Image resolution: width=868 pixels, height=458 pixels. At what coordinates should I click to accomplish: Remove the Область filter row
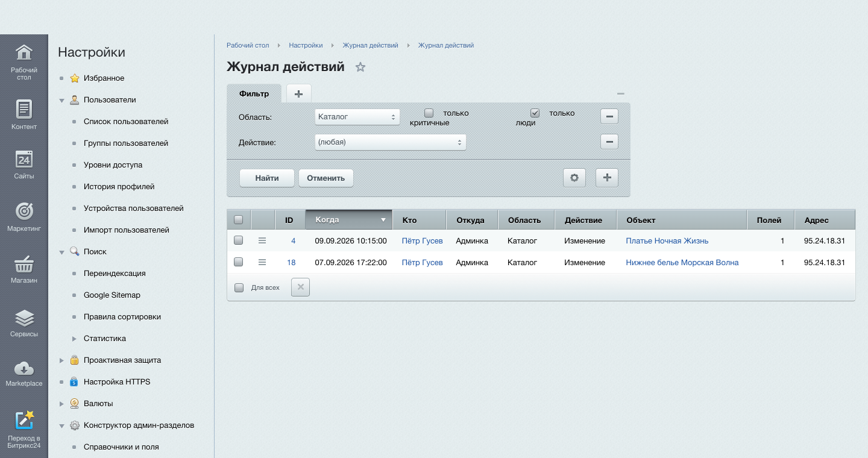click(609, 117)
